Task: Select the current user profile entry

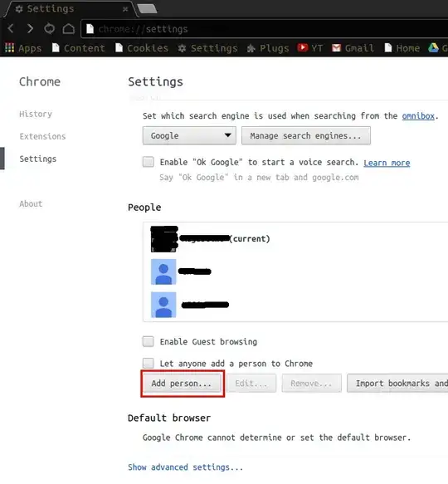Action: [x=295, y=239]
